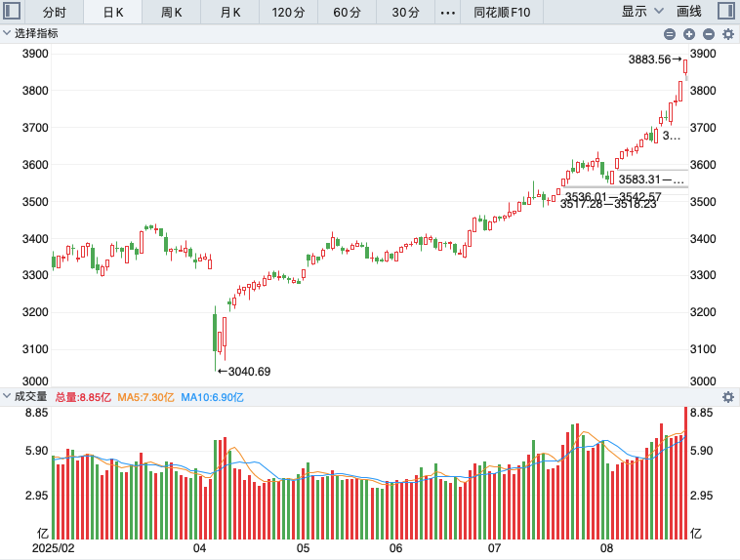Select the 30分 period tab
The image size is (740, 560).
pos(405,12)
